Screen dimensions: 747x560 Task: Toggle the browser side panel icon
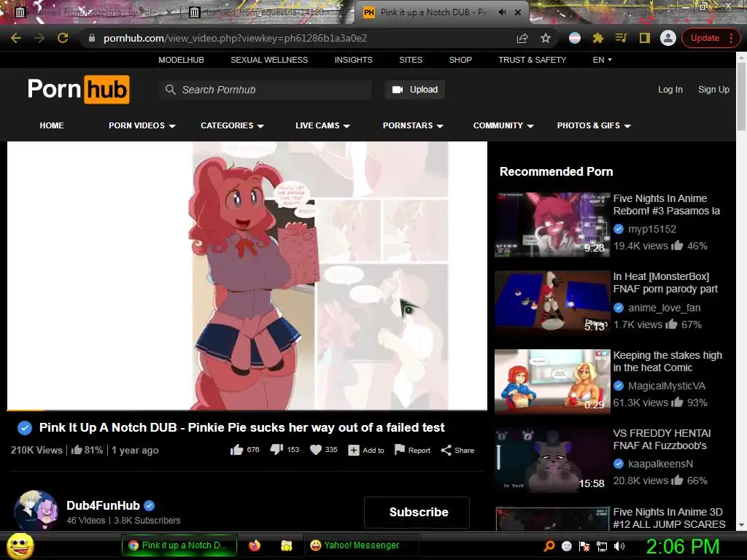coord(645,38)
